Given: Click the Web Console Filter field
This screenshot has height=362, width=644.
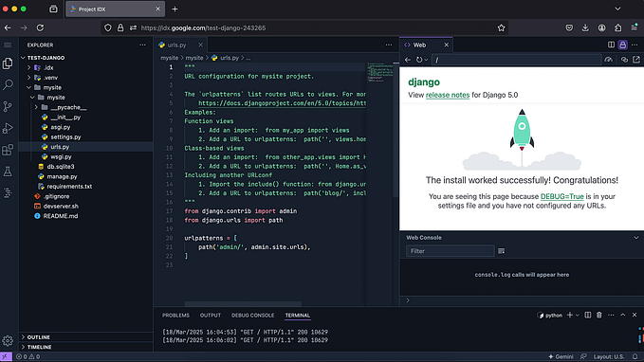Looking at the screenshot, I should [x=451, y=251].
